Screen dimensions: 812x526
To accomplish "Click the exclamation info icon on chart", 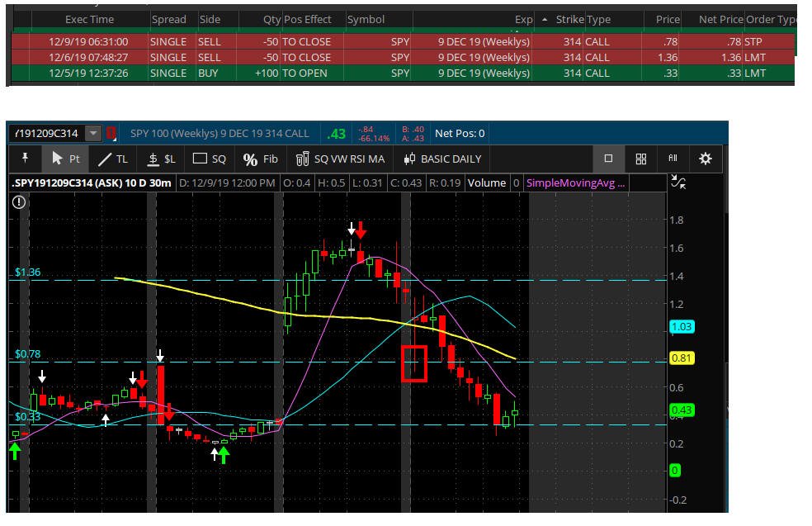I will 19,202.
